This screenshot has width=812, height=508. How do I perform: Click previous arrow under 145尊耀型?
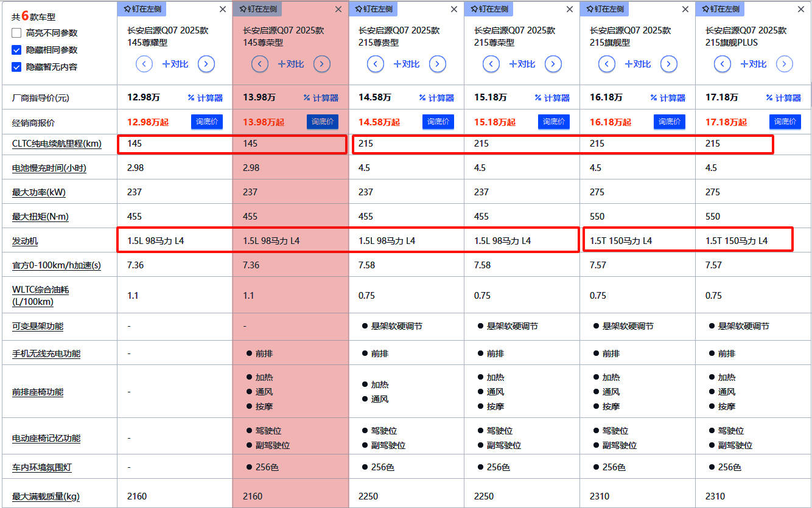pyautogui.click(x=144, y=64)
